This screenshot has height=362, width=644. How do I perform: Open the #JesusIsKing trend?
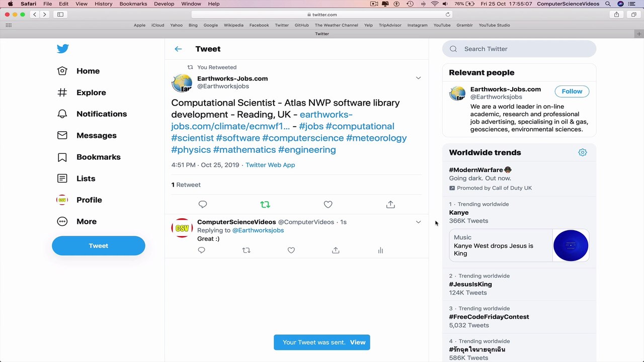coord(470,285)
